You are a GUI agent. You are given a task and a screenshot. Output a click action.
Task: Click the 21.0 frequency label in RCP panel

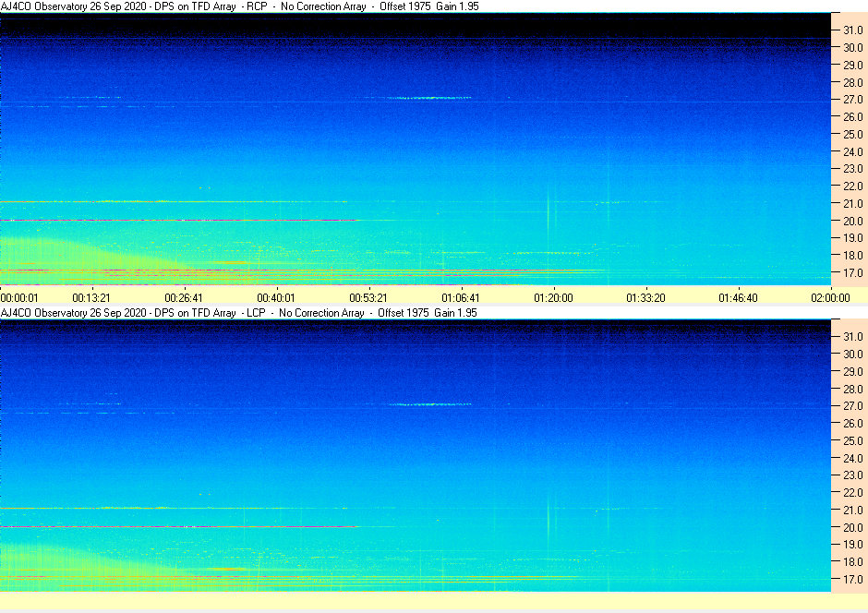(x=853, y=204)
